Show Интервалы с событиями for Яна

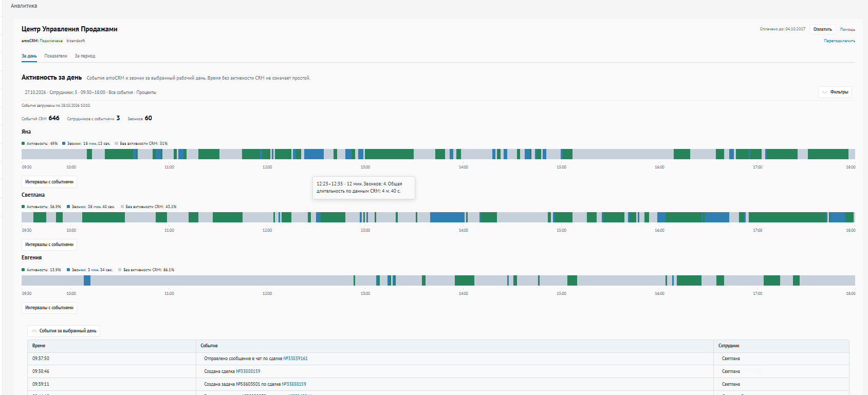pyautogui.click(x=49, y=182)
